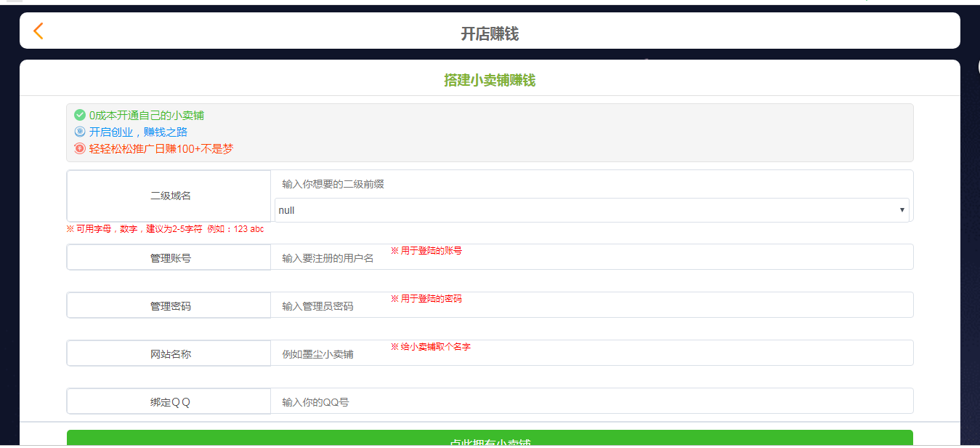Screen dimensions: 980x448
Task: Open the null domain dropdown
Action: [x=591, y=210]
